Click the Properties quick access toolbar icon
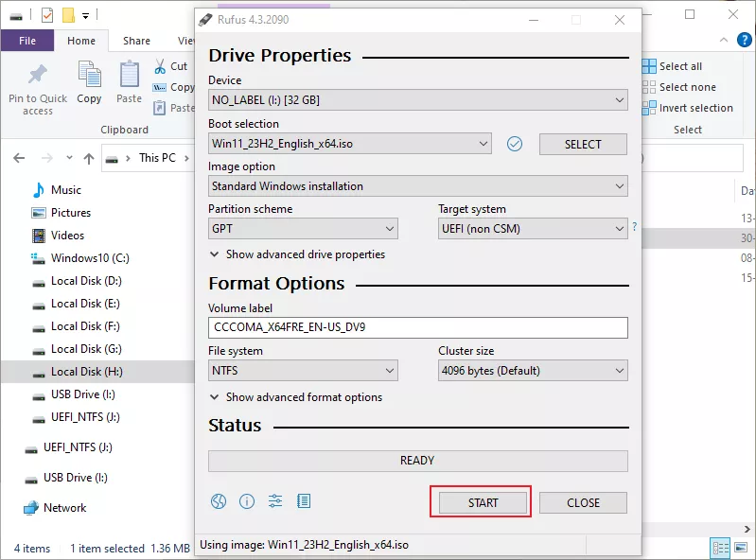The width and height of the screenshot is (756, 560). coord(47,15)
